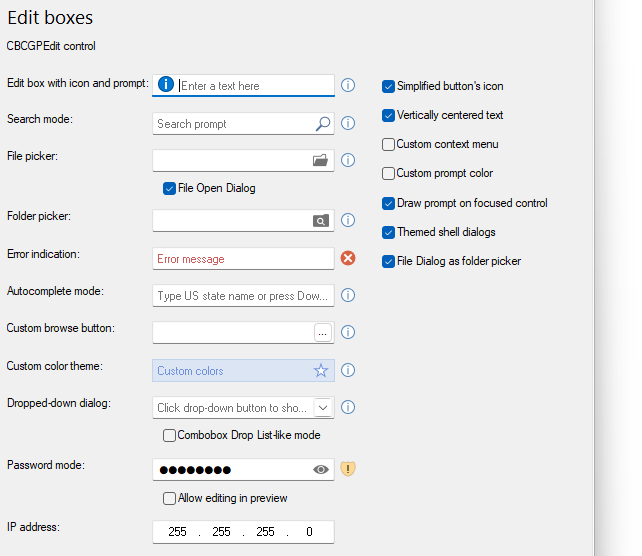Click the info icon beside Folder picker field

point(348,220)
